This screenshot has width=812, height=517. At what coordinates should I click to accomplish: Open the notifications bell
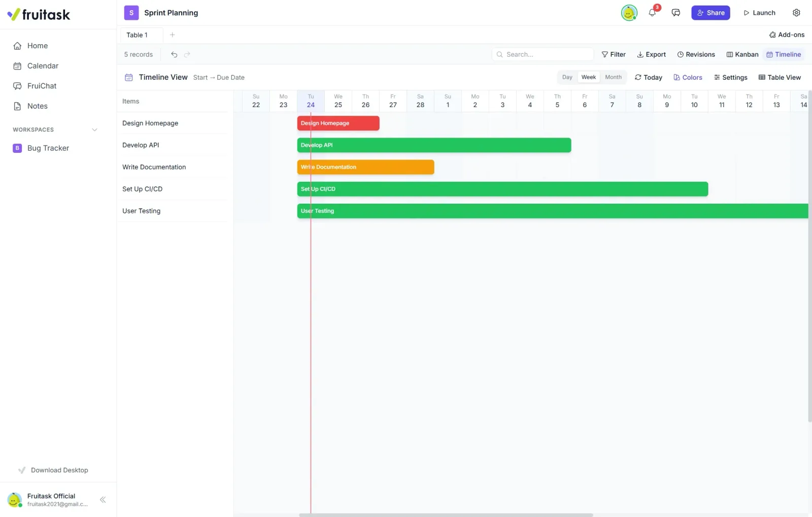click(652, 13)
